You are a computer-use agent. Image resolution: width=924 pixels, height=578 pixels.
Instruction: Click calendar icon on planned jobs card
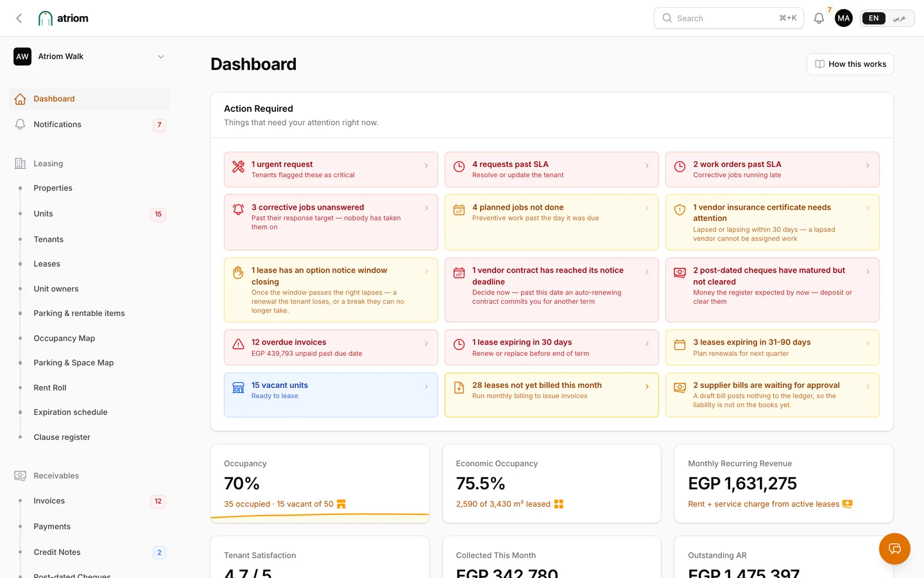coord(459,209)
